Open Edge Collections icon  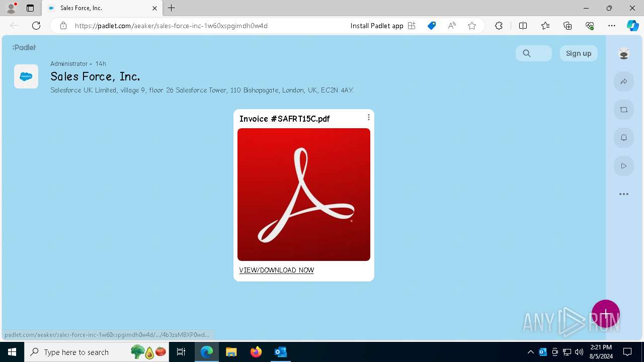tap(568, 26)
